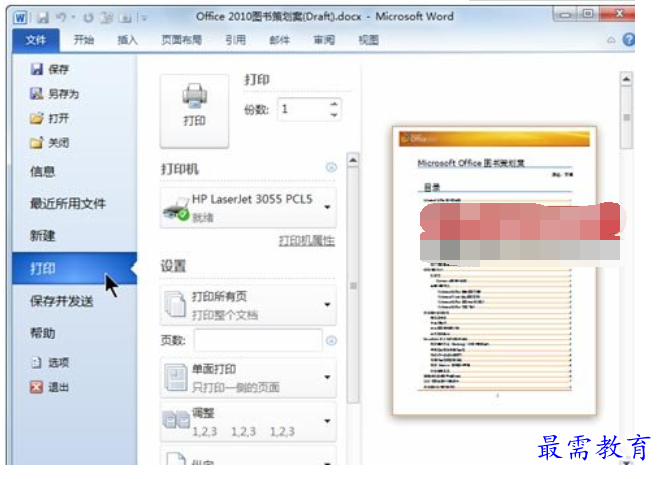Click the Save icon in Quick Access Toolbar
Screen dimensions: 659x479
[x=42, y=17]
